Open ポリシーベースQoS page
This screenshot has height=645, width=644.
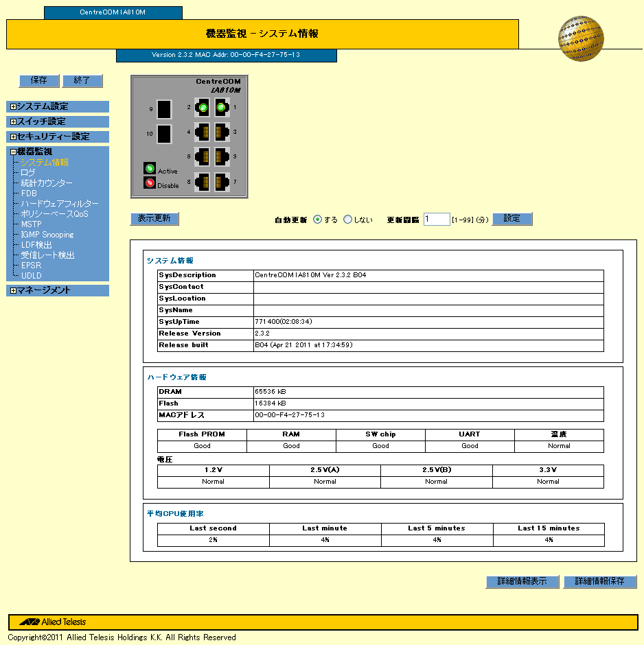pos(54,214)
